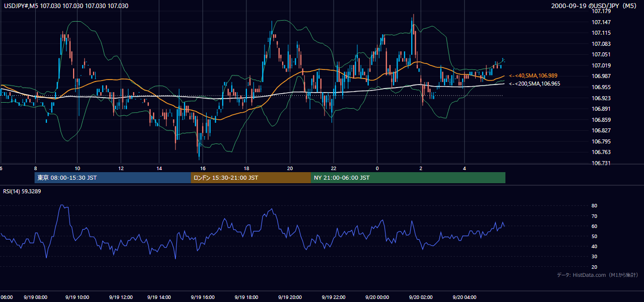
Task: Click hour label 22 under price chart
Action: [334, 168]
